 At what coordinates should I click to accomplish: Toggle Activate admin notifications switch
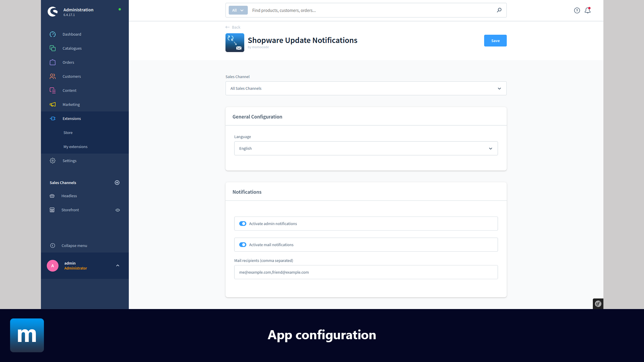(x=243, y=223)
